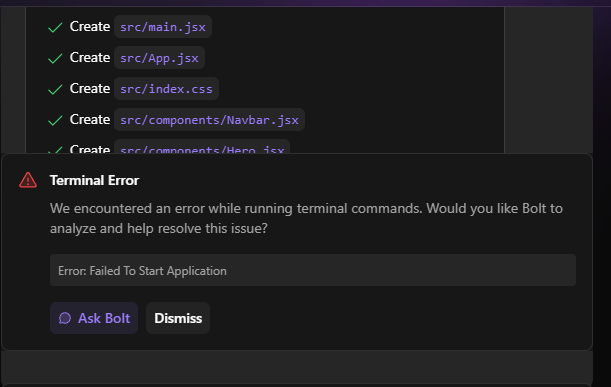Click the green checkmark beside src/index.css
This screenshot has width=611, height=387.
(55, 89)
